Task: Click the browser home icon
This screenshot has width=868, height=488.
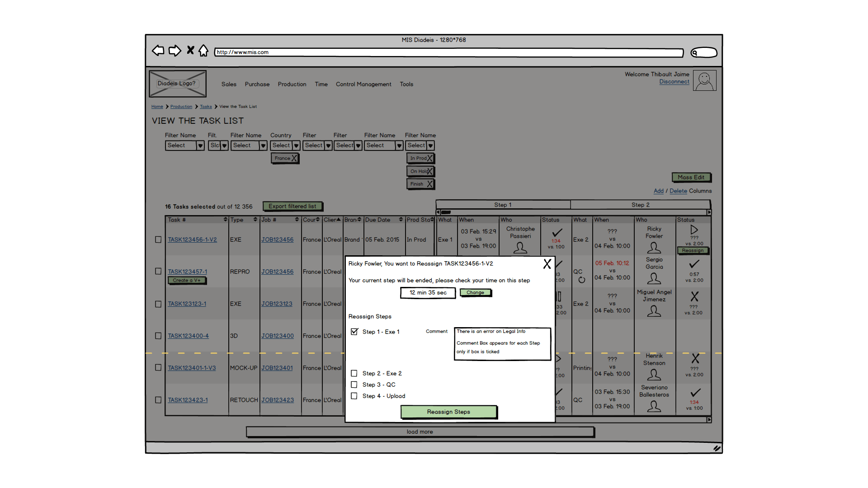Action: [x=203, y=51]
